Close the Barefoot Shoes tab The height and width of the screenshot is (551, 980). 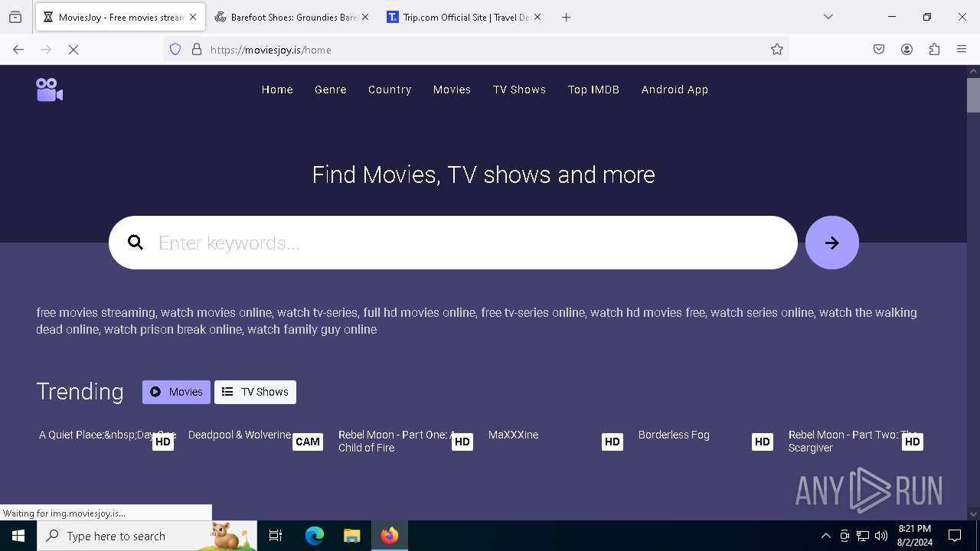pos(365,17)
